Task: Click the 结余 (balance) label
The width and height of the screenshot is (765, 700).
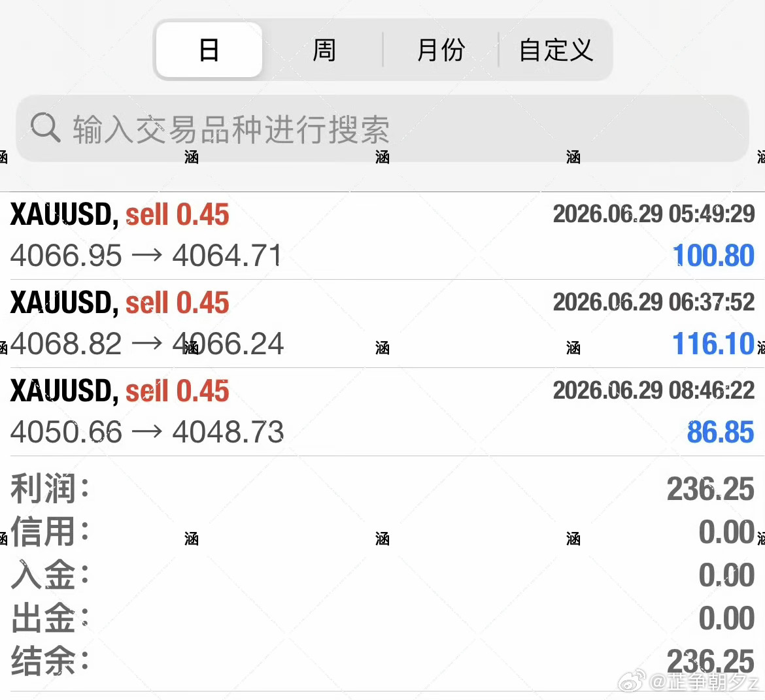Action: [50, 661]
